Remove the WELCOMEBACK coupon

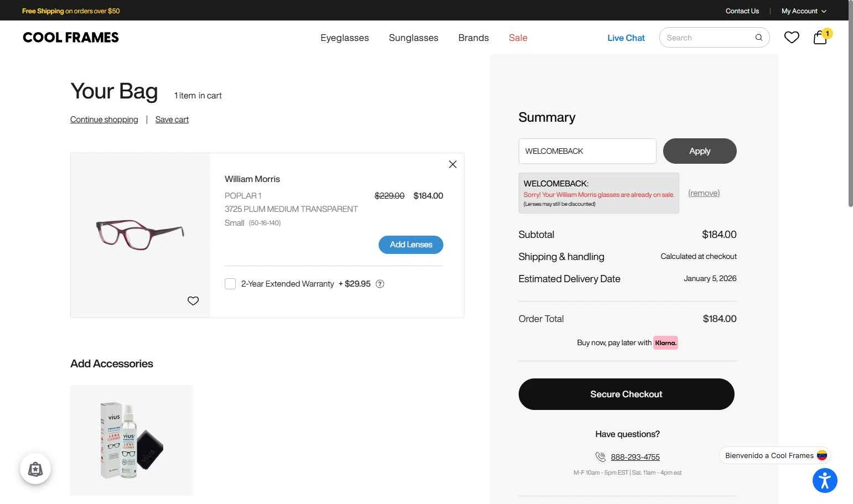point(704,193)
